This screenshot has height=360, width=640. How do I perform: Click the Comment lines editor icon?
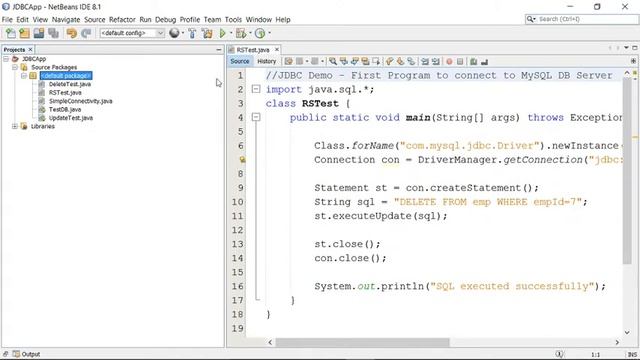pos(473,61)
